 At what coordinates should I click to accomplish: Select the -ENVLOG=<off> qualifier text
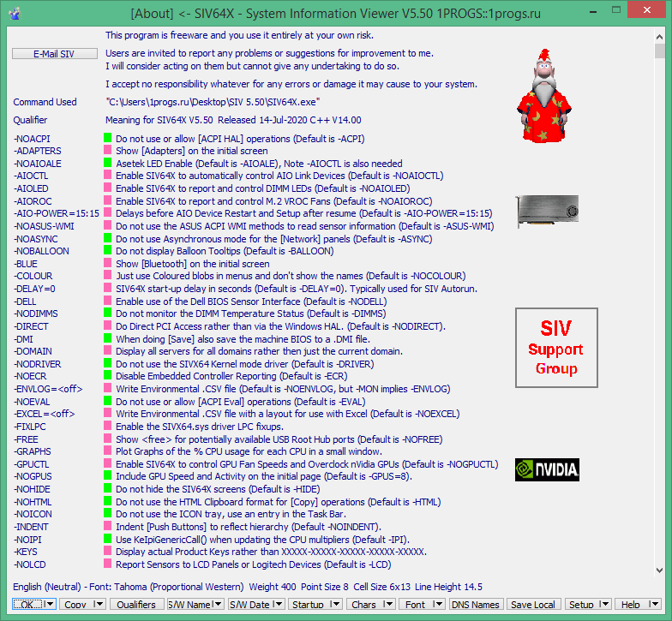pyautogui.click(x=48, y=389)
